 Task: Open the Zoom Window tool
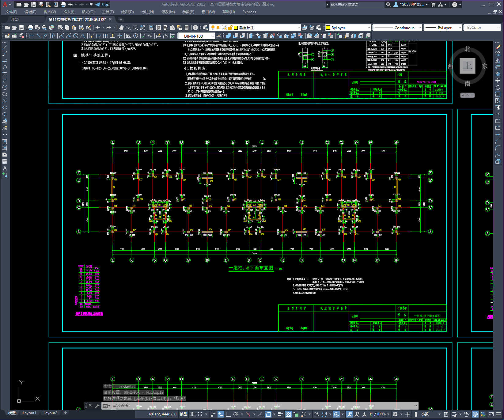click(135, 28)
